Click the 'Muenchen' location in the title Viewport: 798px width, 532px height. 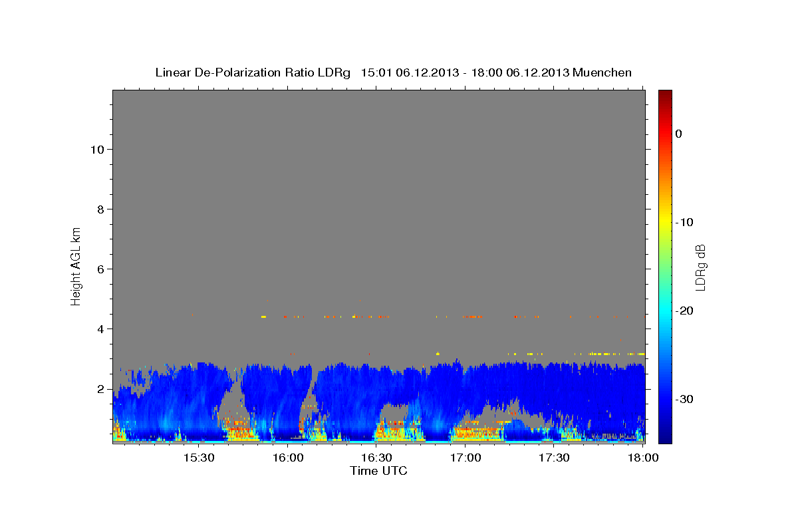(602, 72)
